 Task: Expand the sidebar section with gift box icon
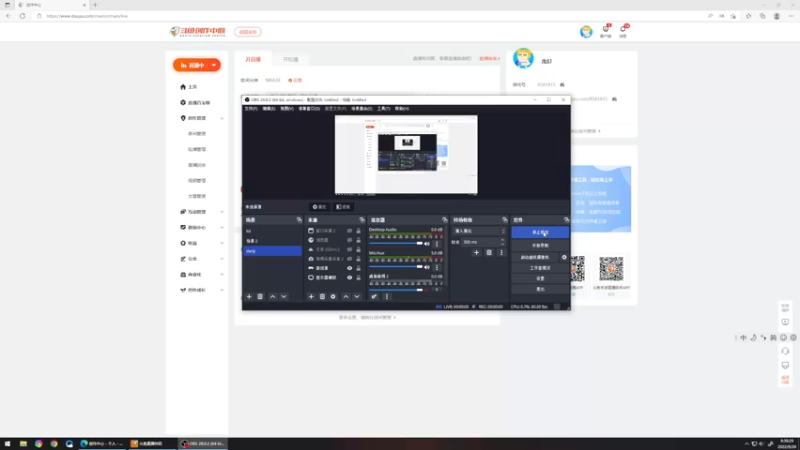click(x=222, y=274)
